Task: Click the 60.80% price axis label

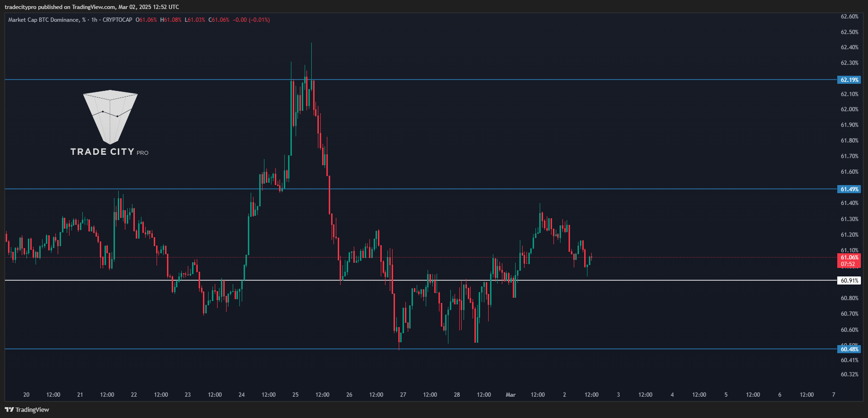Action: 850,298
